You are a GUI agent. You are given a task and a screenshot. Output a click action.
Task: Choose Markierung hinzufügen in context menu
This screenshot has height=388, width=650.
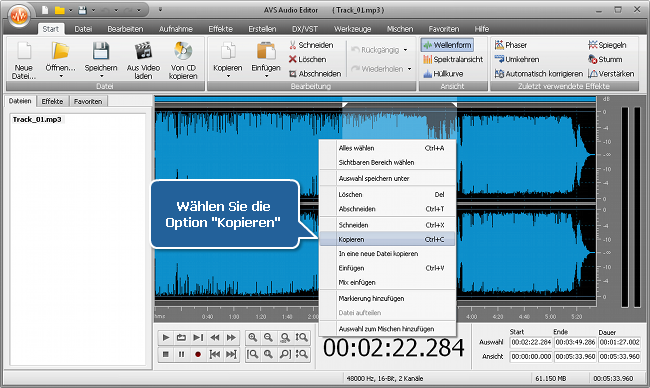(x=387, y=298)
